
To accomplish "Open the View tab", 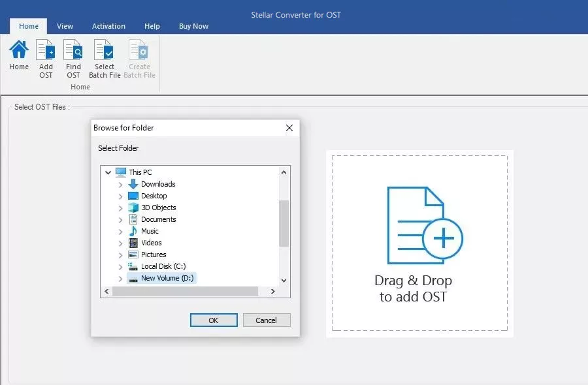I will click(x=65, y=26).
